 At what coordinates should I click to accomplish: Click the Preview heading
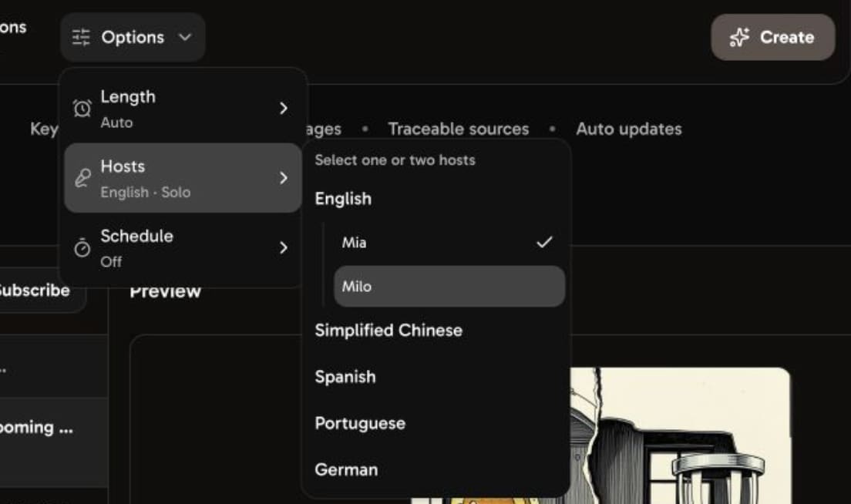pos(165,292)
